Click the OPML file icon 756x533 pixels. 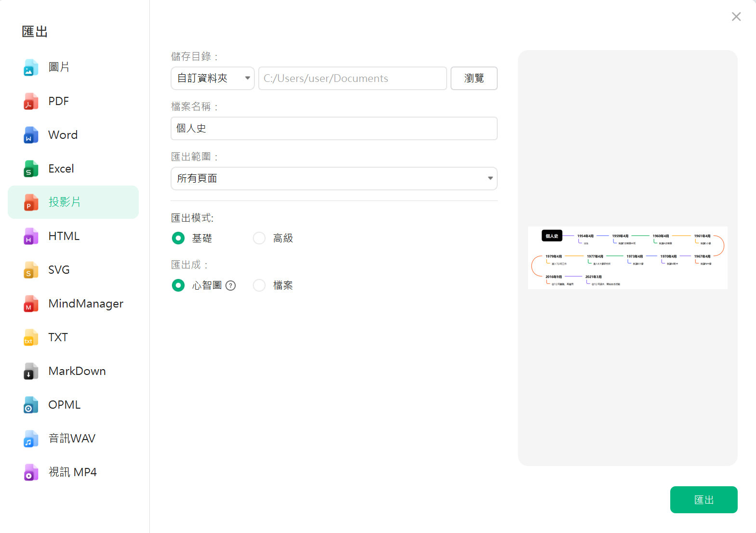coord(31,405)
